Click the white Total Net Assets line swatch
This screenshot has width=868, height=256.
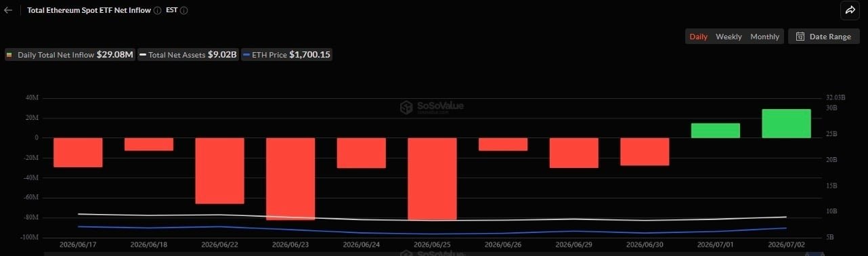click(143, 55)
